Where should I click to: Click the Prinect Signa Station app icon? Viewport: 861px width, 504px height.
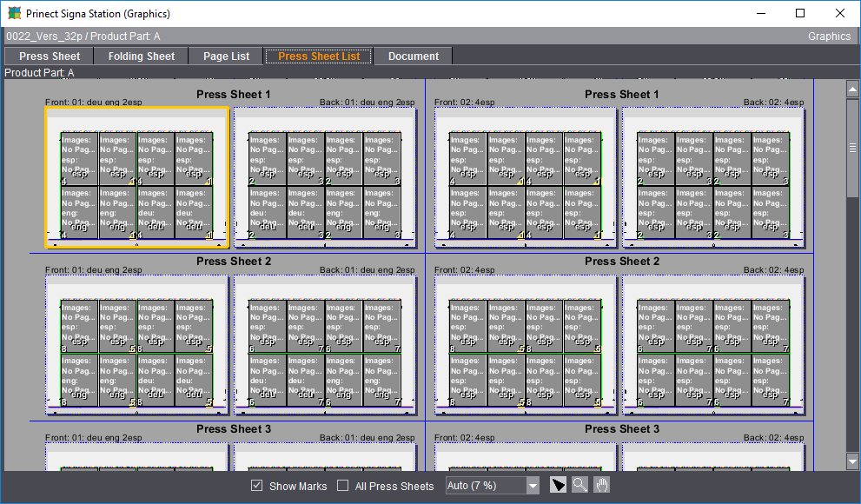(x=13, y=14)
